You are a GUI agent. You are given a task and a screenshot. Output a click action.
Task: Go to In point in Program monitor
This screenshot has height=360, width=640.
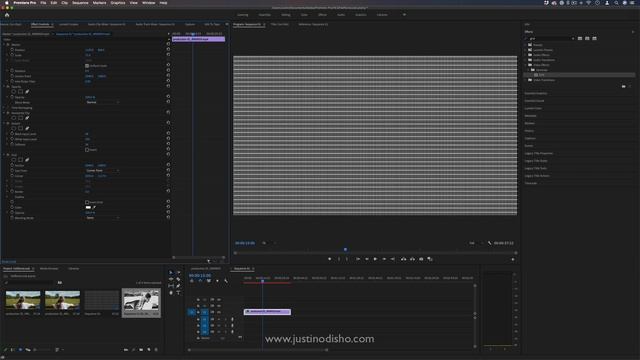(358, 259)
